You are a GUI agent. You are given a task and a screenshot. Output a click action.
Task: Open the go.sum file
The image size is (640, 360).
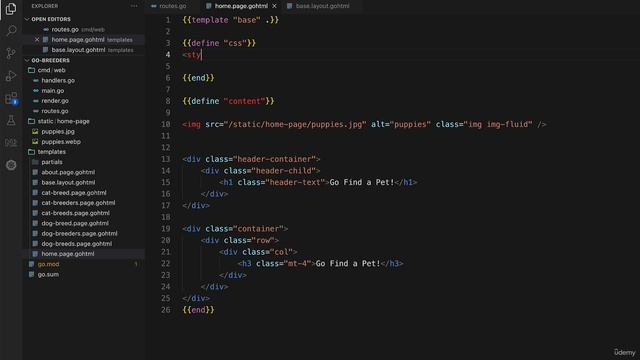pyautogui.click(x=48, y=274)
